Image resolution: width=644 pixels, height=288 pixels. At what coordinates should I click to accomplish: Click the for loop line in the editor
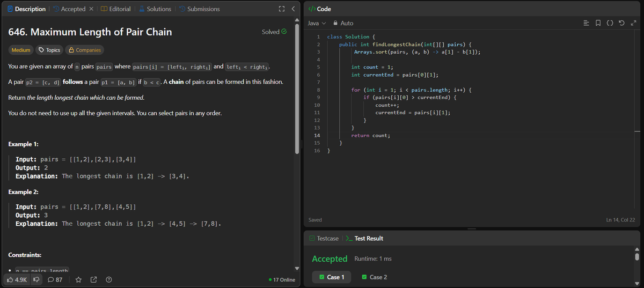[412, 90]
